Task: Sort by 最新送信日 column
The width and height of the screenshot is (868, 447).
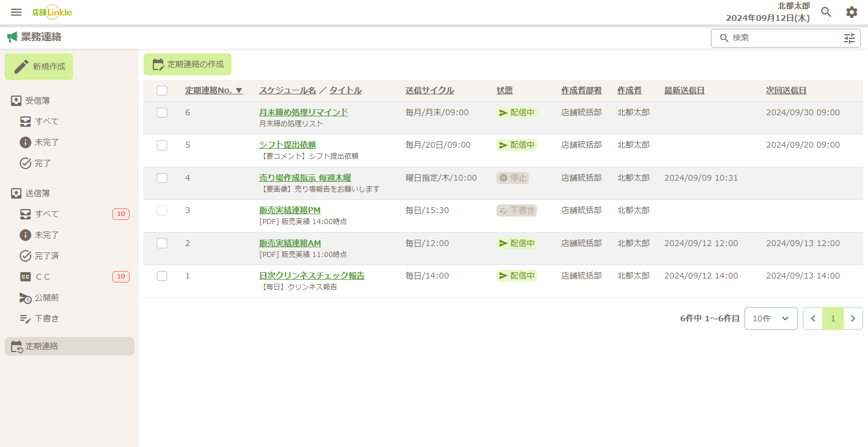Action: (685, 90)
